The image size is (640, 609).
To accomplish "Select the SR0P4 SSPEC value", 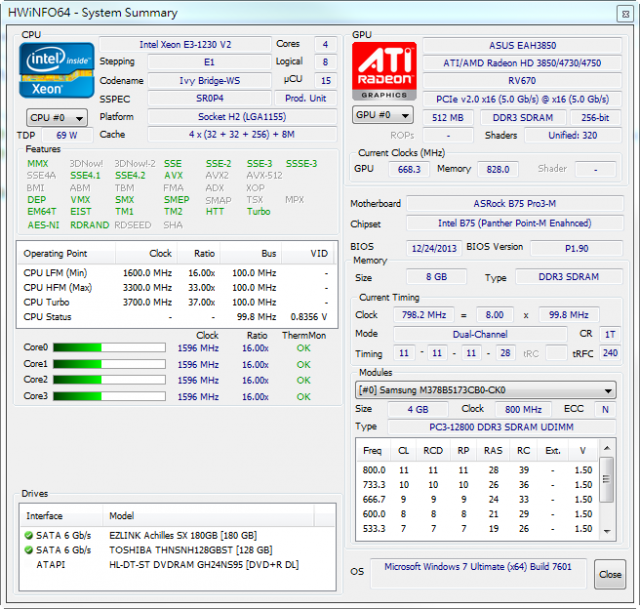I will click(209, 98).
